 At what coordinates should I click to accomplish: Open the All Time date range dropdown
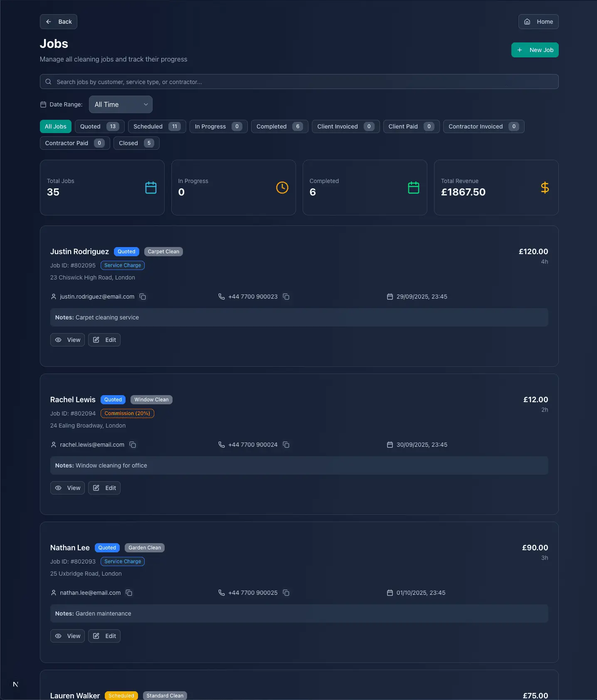pyautogui.click(x=121, y=104)
